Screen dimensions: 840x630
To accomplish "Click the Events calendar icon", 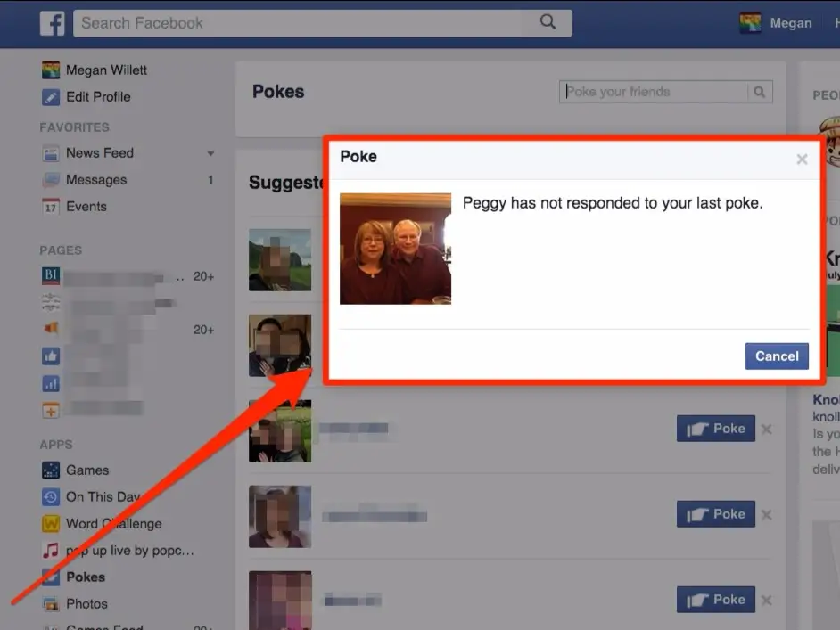I will [51, 207].
